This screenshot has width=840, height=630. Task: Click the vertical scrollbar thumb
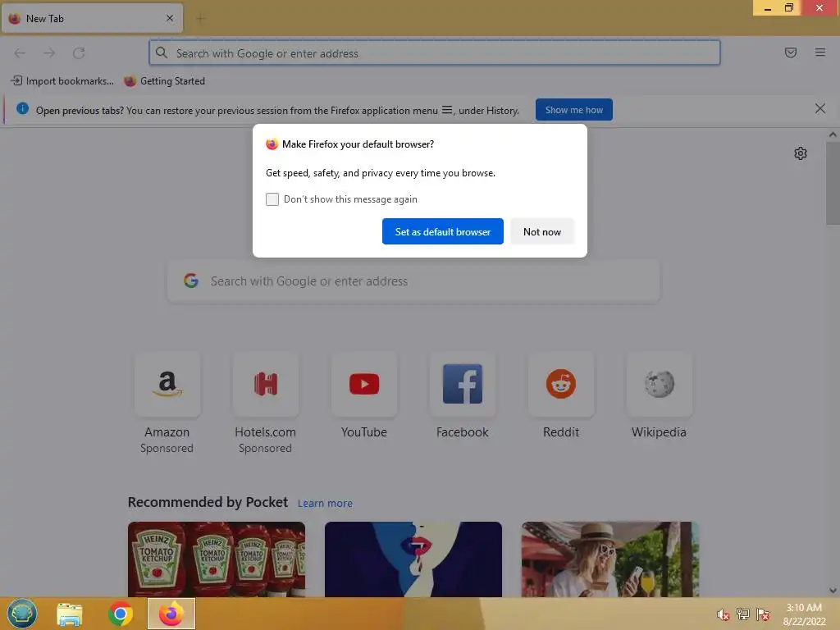coord(833,183)
